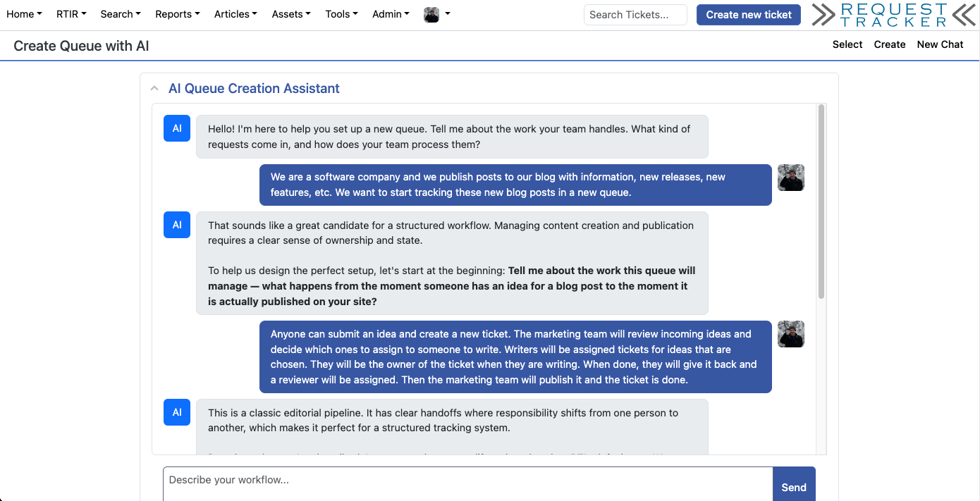Click the Create Queue with AI heading
Image resolution: width=980 pixels, height=501 pixels.
(x=81, y=46)
